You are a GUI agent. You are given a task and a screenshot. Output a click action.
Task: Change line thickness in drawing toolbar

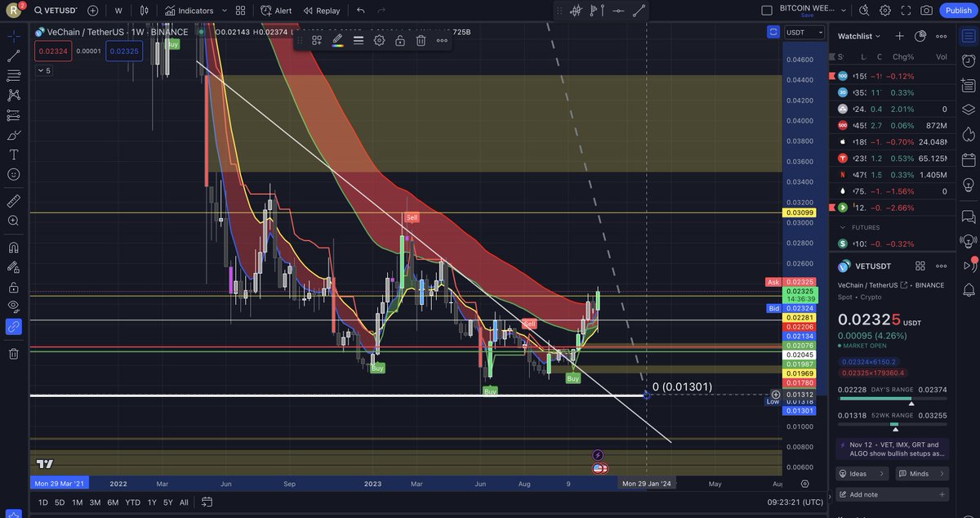(x=359, y=40)
